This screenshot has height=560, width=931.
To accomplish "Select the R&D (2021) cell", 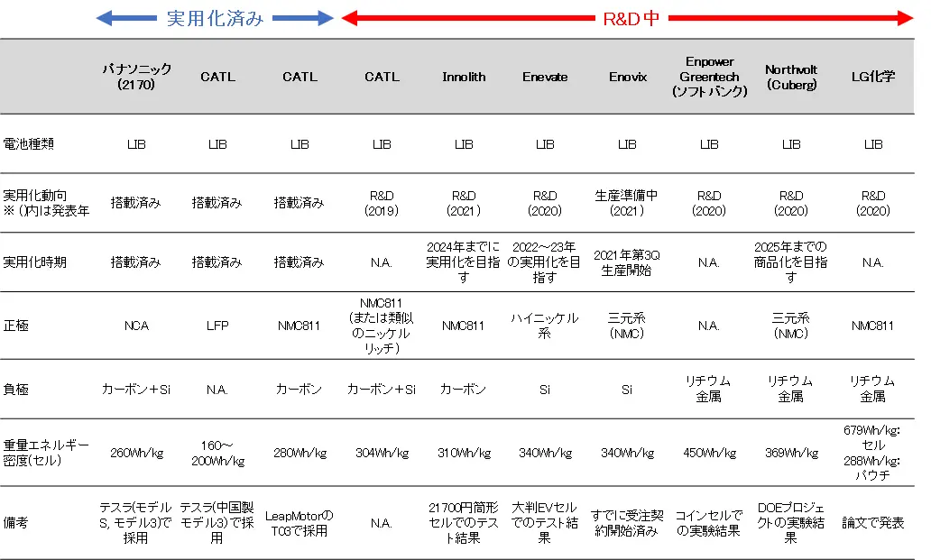I will point(464,203).
